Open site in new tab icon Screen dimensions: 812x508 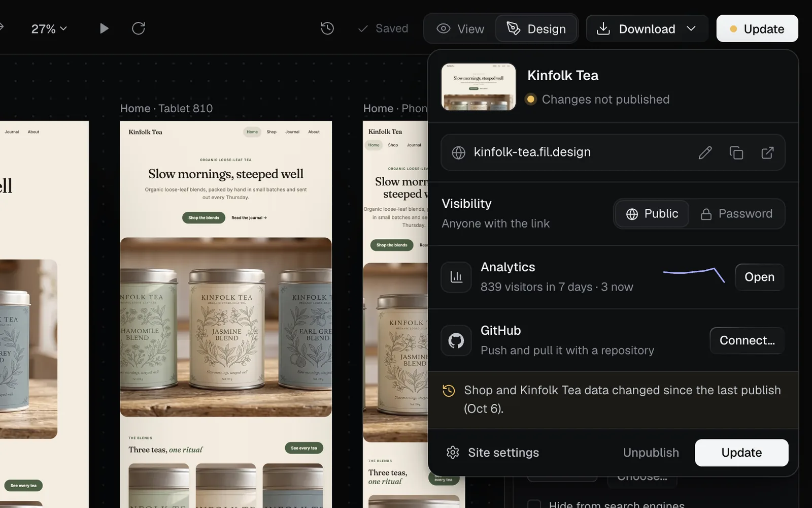(x=767, y=152)
